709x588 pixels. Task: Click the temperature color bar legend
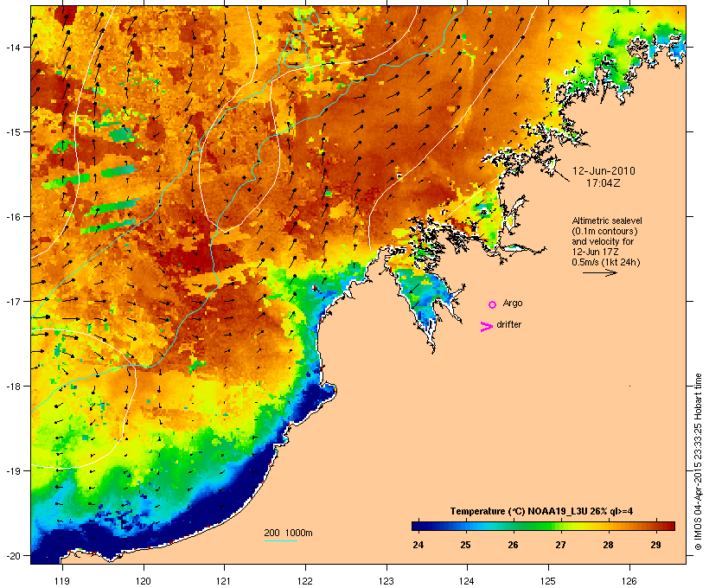pyautogui.click(x=543, y=526)
